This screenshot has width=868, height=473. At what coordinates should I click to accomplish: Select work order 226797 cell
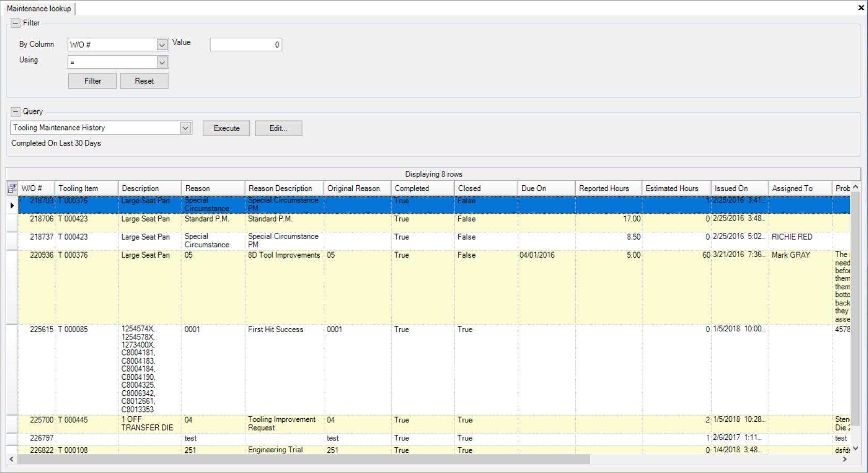37,439
